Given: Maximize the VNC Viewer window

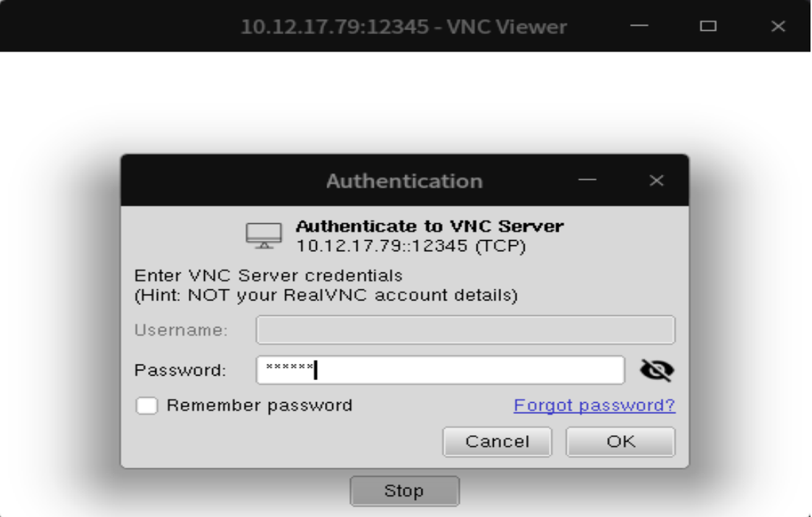Looking at the screenshot, I should pyautogui.click(x=708, y=27).
